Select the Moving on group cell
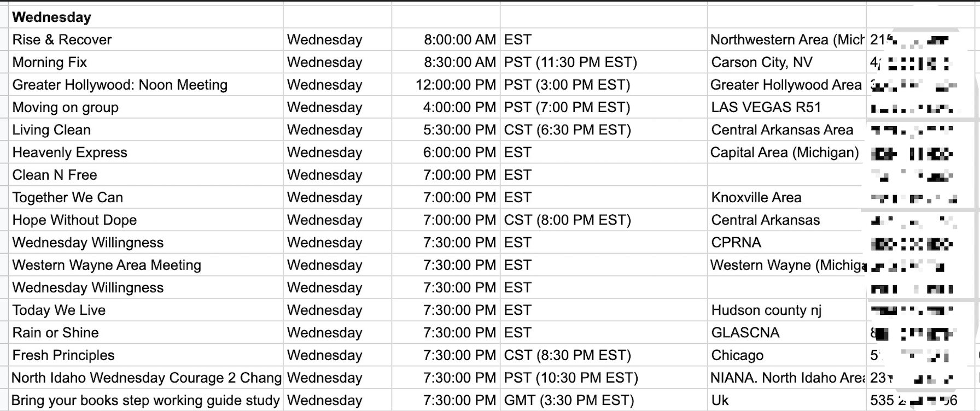 pos(146,107)
